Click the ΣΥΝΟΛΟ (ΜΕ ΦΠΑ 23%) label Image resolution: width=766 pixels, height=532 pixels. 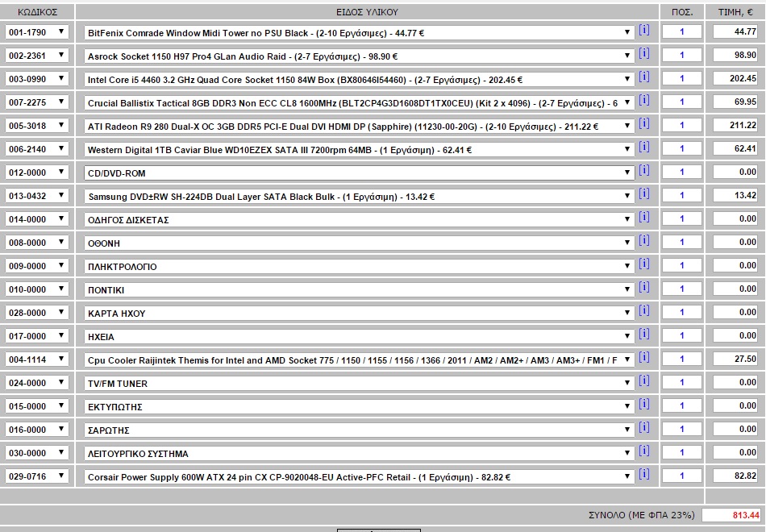[x=642, y=515]
